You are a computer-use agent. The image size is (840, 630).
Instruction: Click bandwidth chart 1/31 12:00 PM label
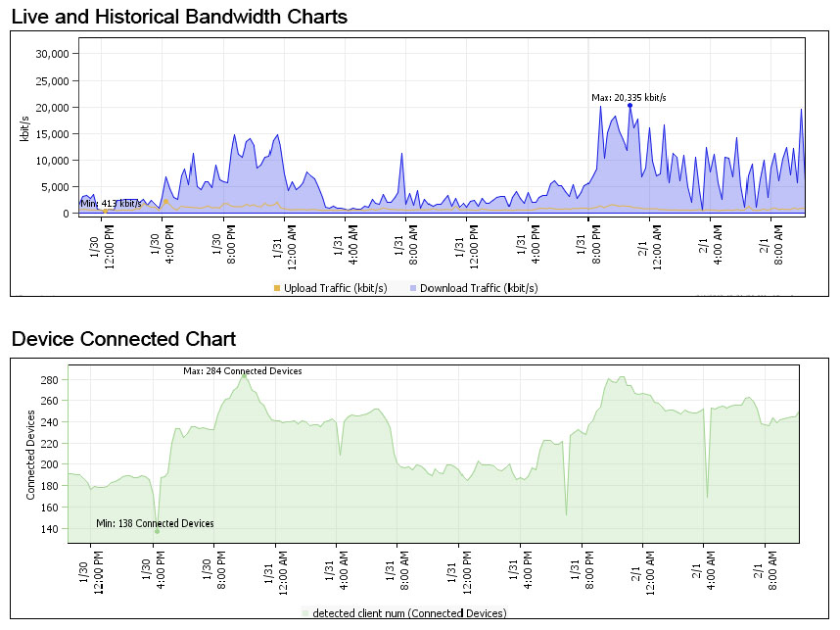click(x=467, y=246)
